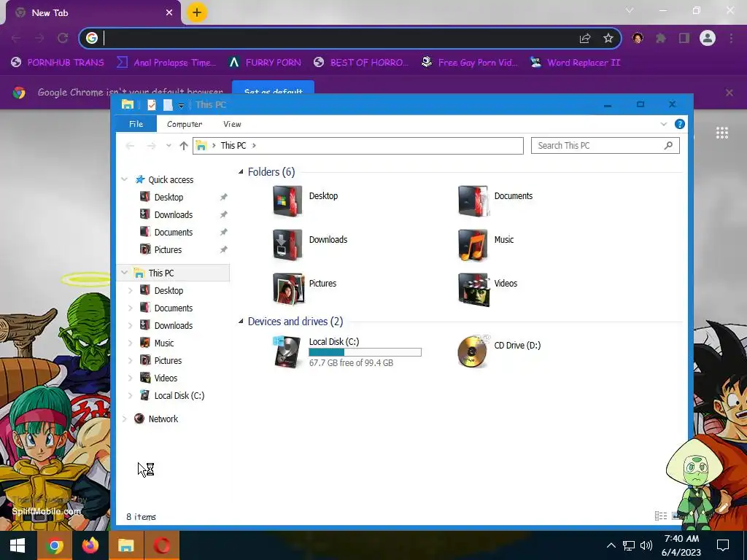Show hidden system tray icons

pyautogui.click(x=611, y=545)
